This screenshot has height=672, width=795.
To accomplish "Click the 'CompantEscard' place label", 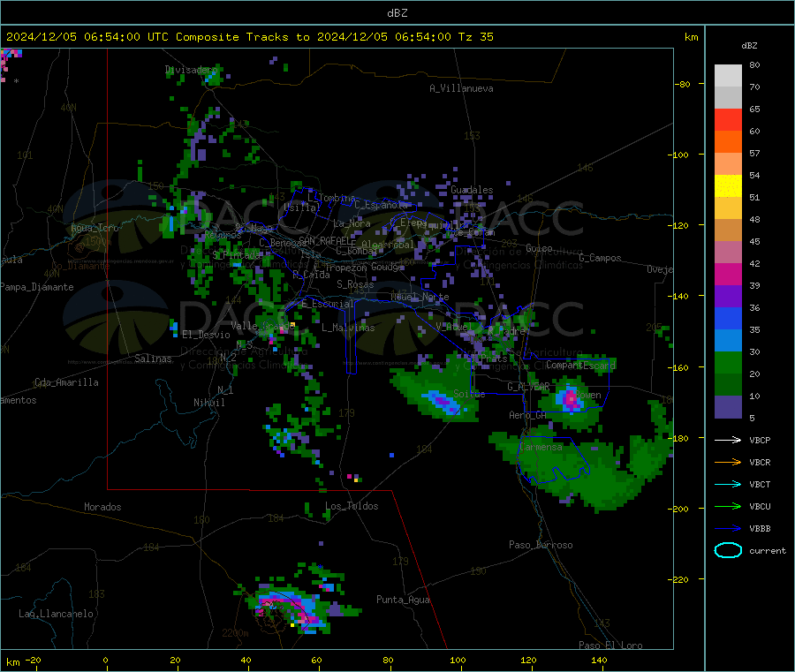I will click(x=581, y=365).
